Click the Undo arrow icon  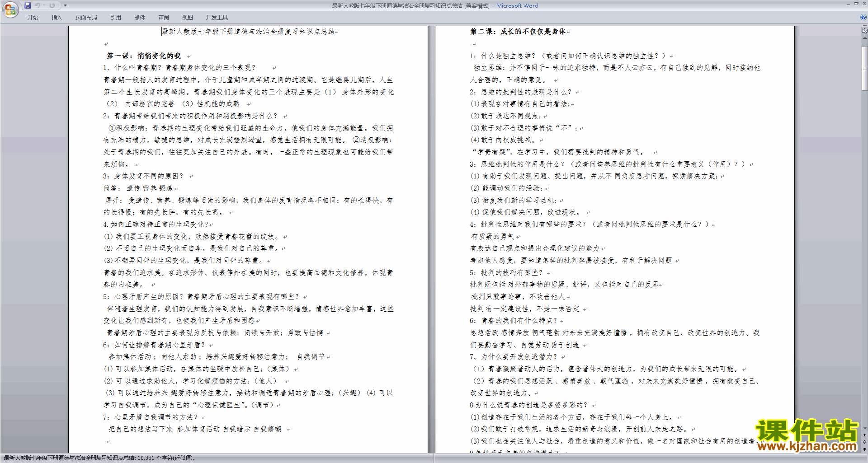coord(37,5)
